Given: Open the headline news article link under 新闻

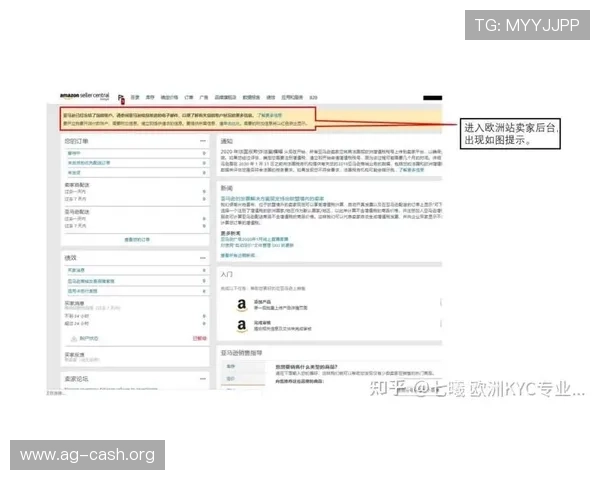Looking at the screenshot, I should (x=272, y=199).
